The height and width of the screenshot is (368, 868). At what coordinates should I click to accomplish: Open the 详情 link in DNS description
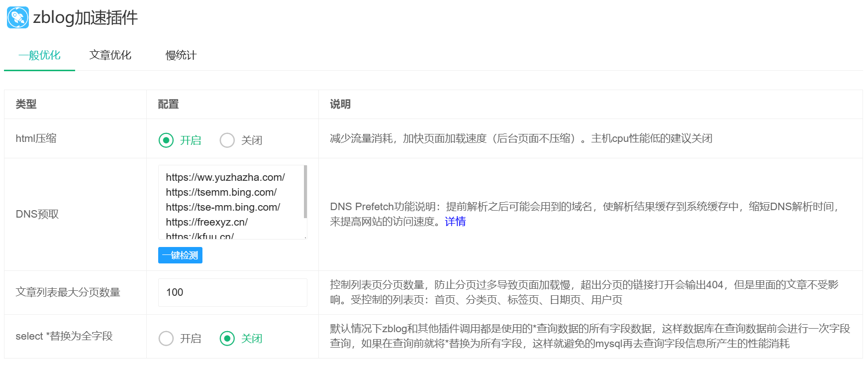coord(455,222)
